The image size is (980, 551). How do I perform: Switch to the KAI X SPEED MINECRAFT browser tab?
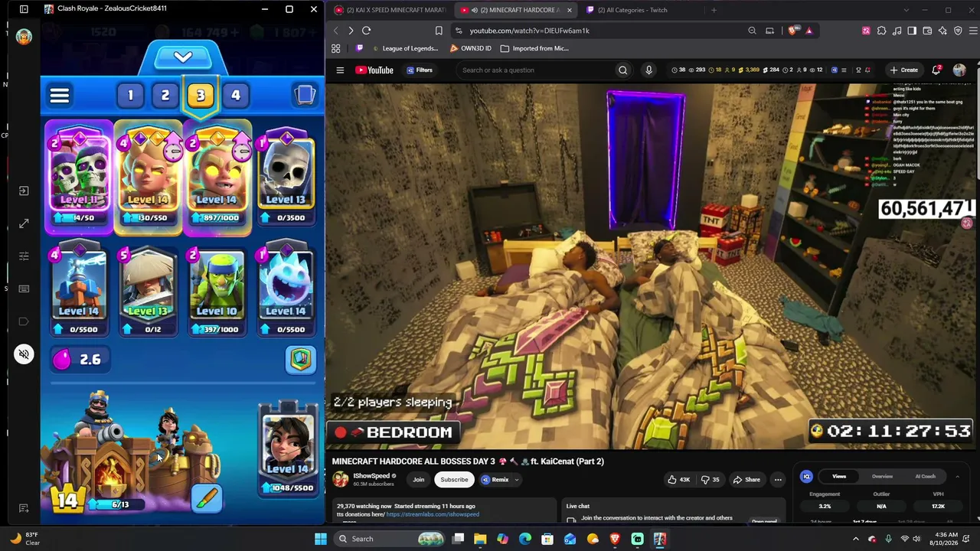(390, 10)
